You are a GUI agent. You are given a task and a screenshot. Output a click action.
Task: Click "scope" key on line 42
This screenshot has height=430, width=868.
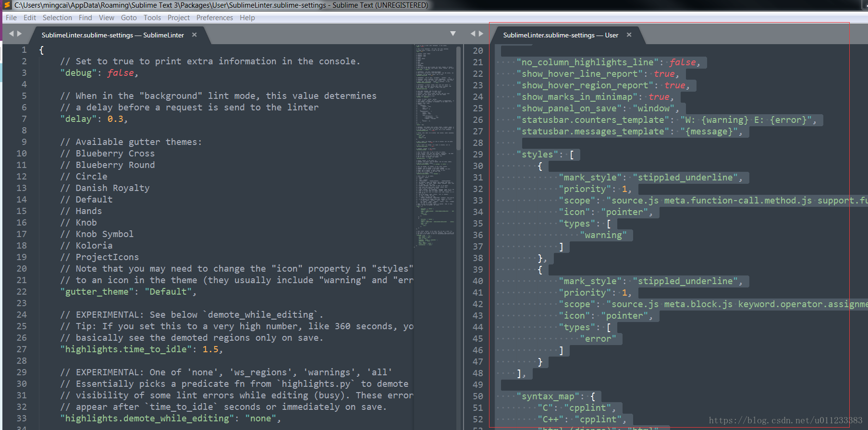click(577, 304)
